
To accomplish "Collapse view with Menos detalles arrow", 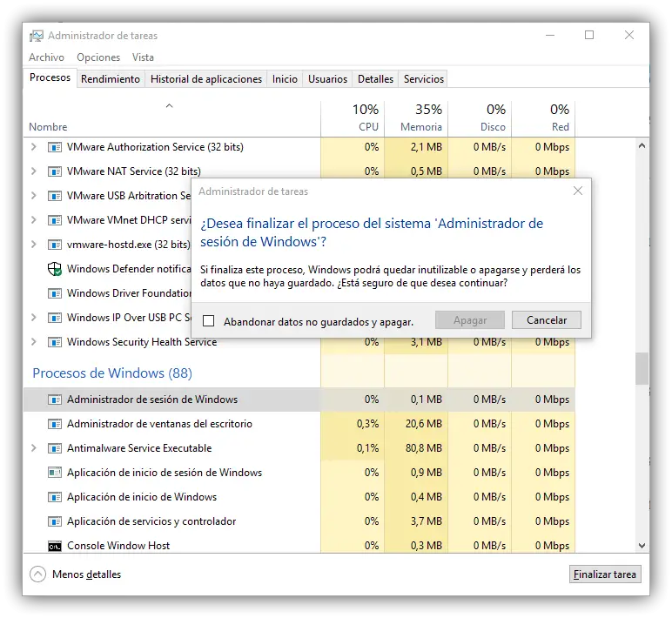I will click(37, 574).
